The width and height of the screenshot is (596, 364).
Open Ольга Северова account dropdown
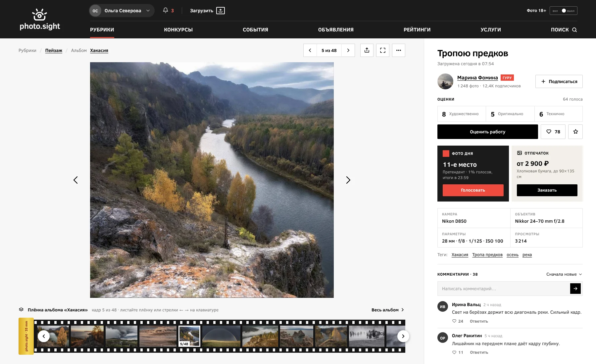coord(122,11)
